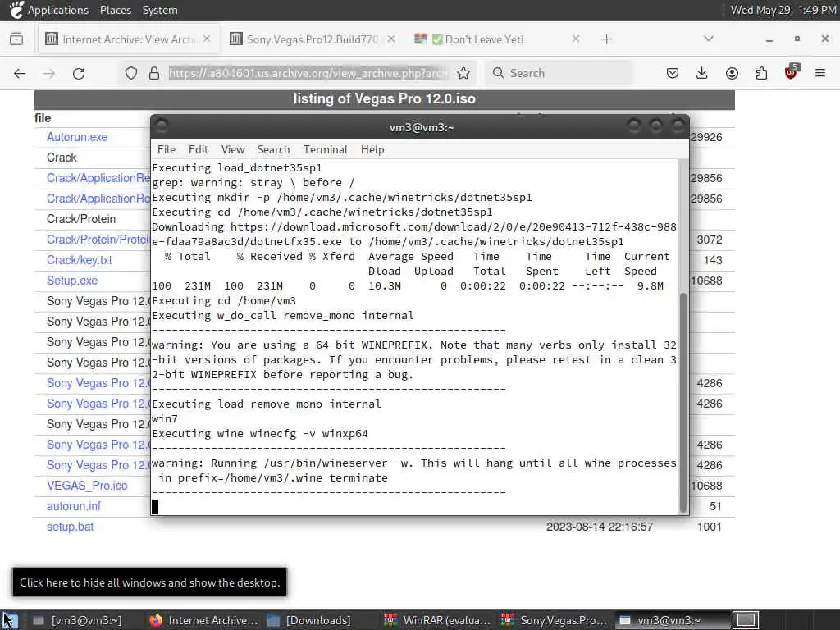Click the 'Crack/Protein' folder row text
840x630 pixels.
81,219
